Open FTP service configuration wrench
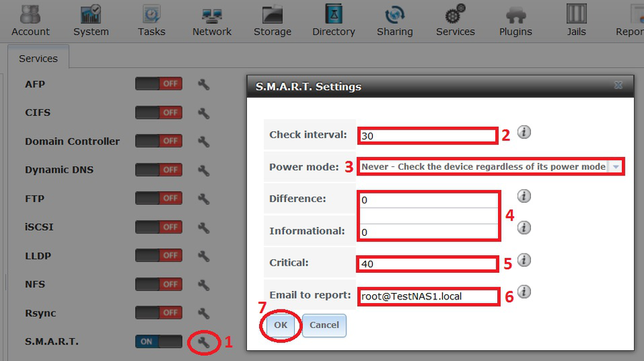Viewport: 644px width, 361px height. (204, 199)
